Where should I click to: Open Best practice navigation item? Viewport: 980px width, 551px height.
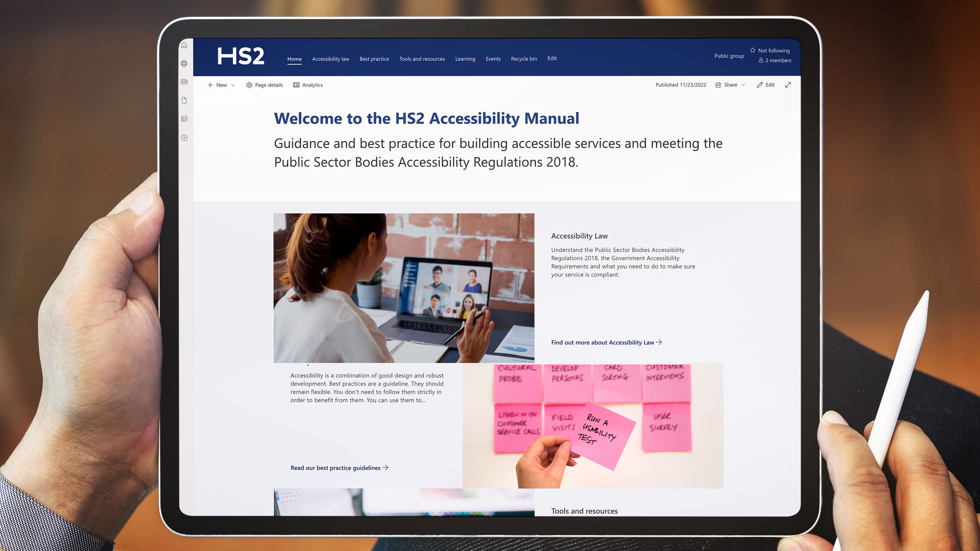point(374,59)
